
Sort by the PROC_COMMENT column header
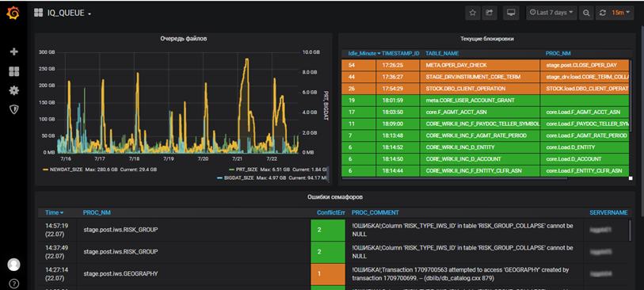[x=375, y=212]
